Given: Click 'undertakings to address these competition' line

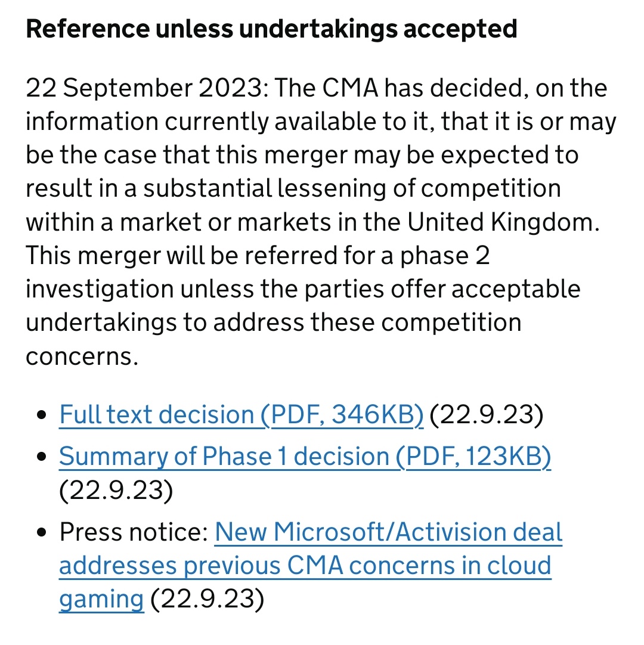Looking at the screenshot, I should coord(274,322).
